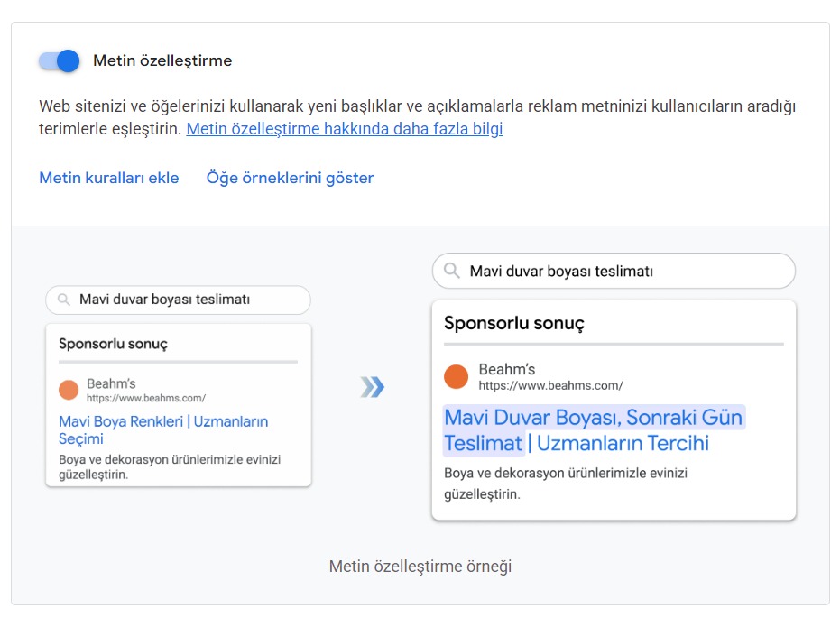
Task: Click the 'Beahm's' name in right card
Action: click(x=507, y=369)
